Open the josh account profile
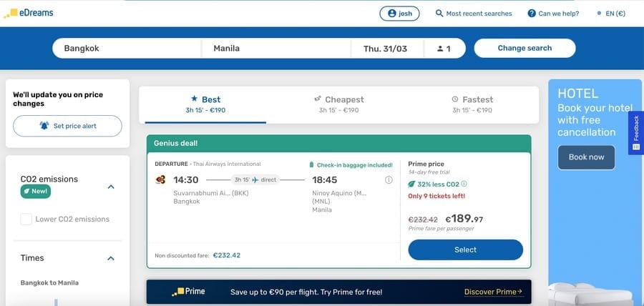The width and height of the screenshot is (644, 306). [x=399, y=14]
